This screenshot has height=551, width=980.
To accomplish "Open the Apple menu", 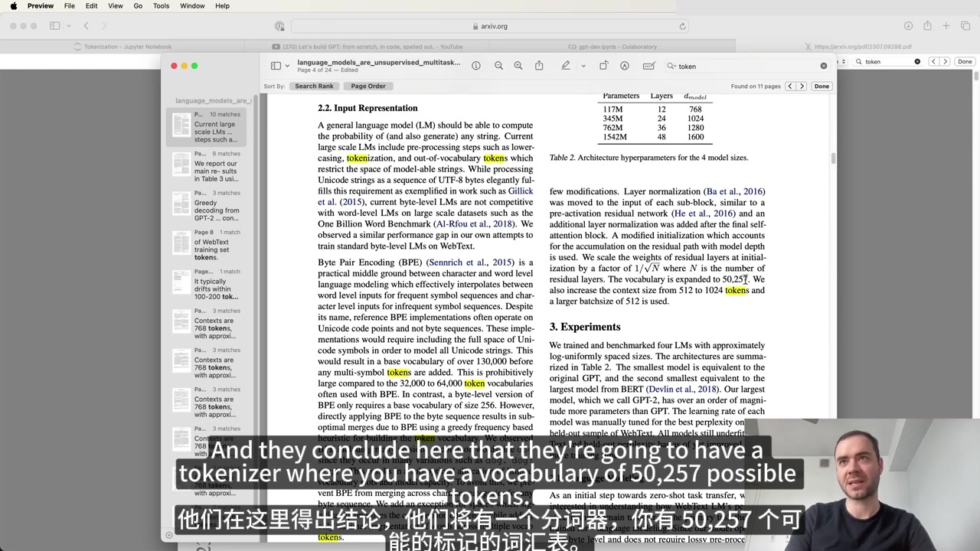I will click(x=13, y=5).
